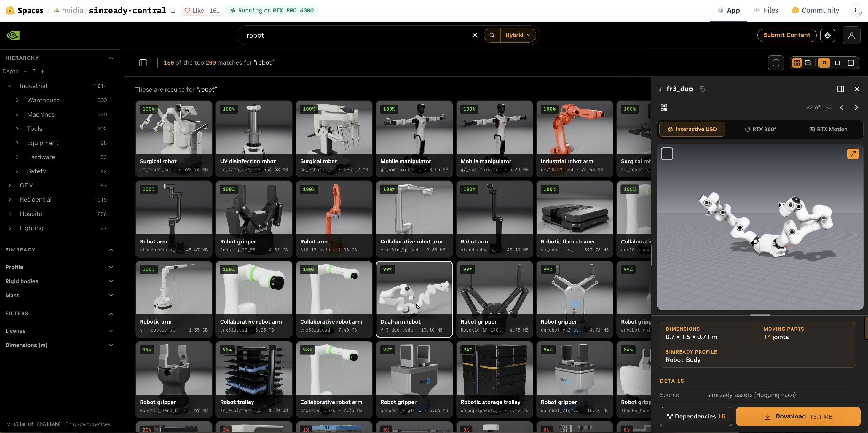
Task: Expand the Profile filter section
Action: [59, 267]
